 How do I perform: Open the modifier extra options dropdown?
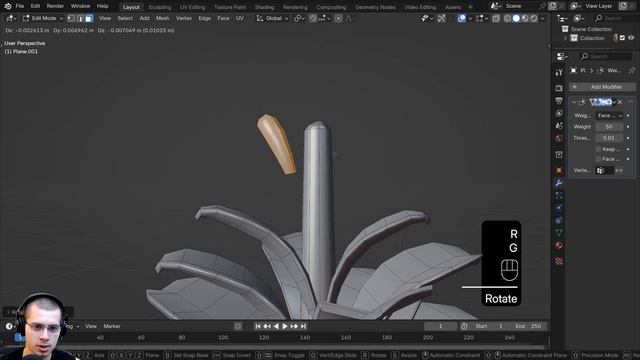pyautogui.click(x=614, y=102)
